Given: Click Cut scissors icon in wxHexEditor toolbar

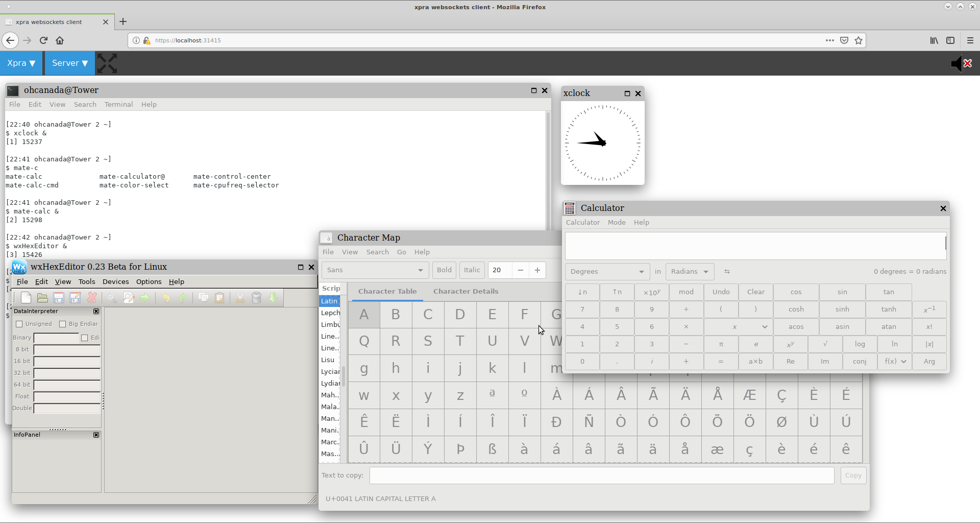Looking at the screenshot, I should [240, 298].
